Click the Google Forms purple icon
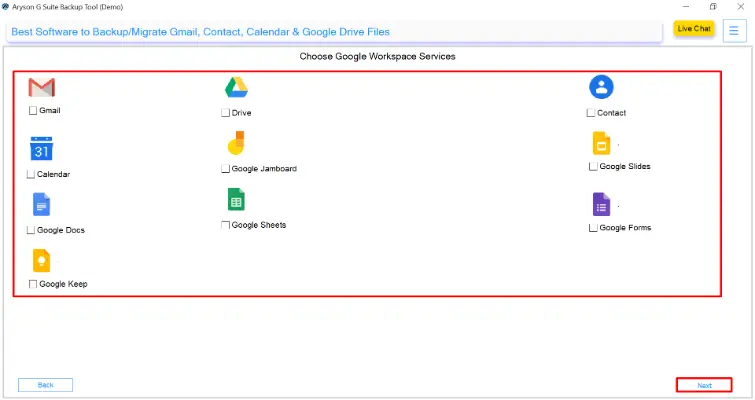Viewport: 755px width, 400px height. point(600,205)
